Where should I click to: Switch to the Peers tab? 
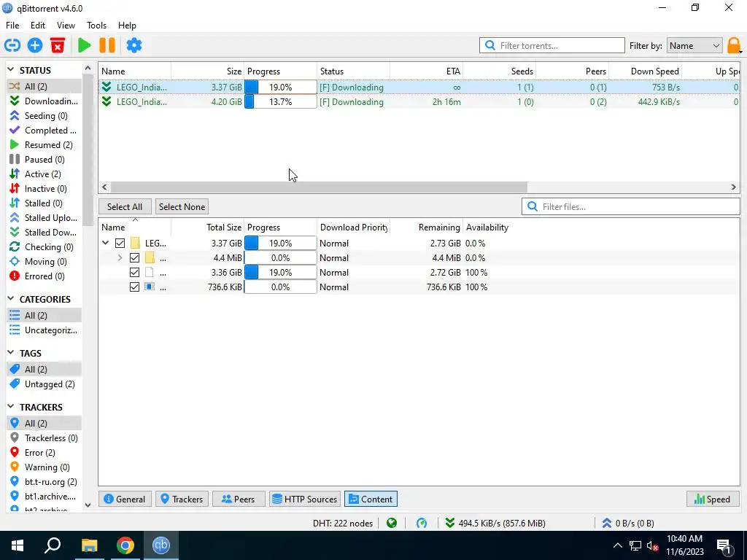[x=238, y=499]
